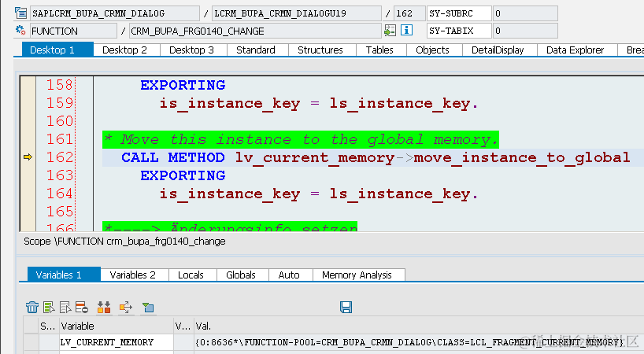The height and width of the screenshot is (354, 644).
Task: Click the SAPLCRM_BUPA_CRMN_DIALOG program field
Action: pyautogui.click(x=115, y=13)
